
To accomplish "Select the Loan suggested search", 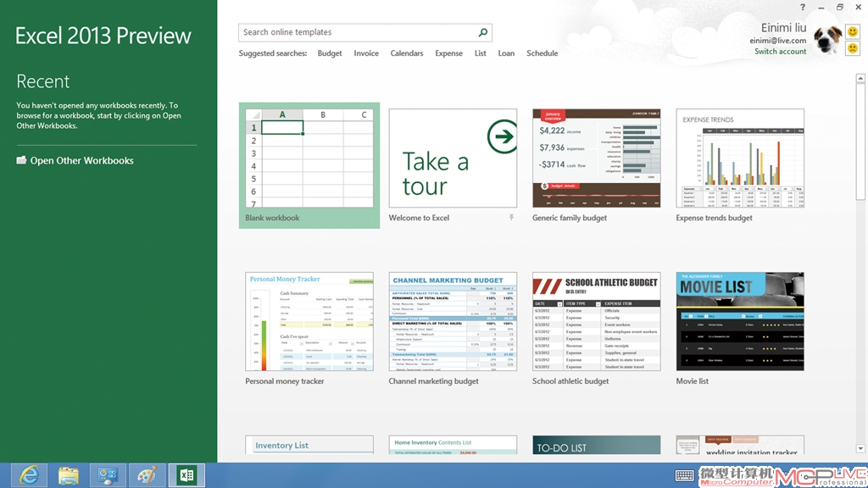I will 506,53.
